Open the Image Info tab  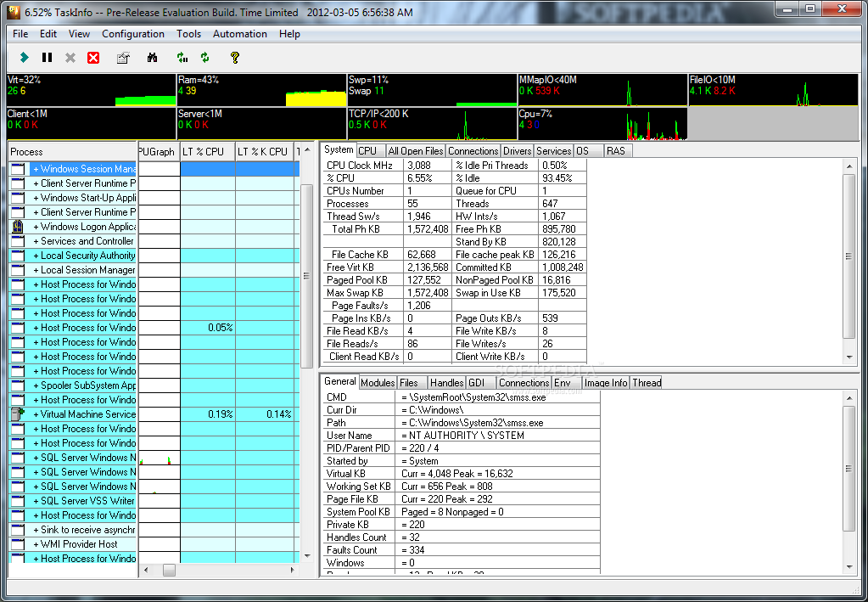(x=606, y=383)
